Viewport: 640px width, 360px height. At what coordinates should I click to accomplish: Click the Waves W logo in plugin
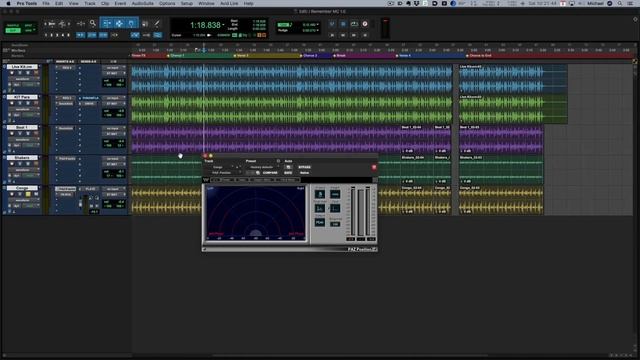point(206,180)
